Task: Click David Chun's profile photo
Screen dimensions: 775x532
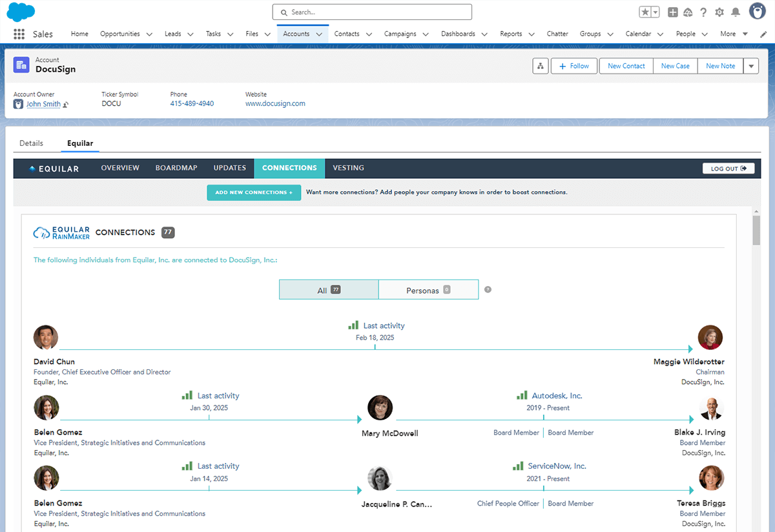Action: (x=46, y=338)
